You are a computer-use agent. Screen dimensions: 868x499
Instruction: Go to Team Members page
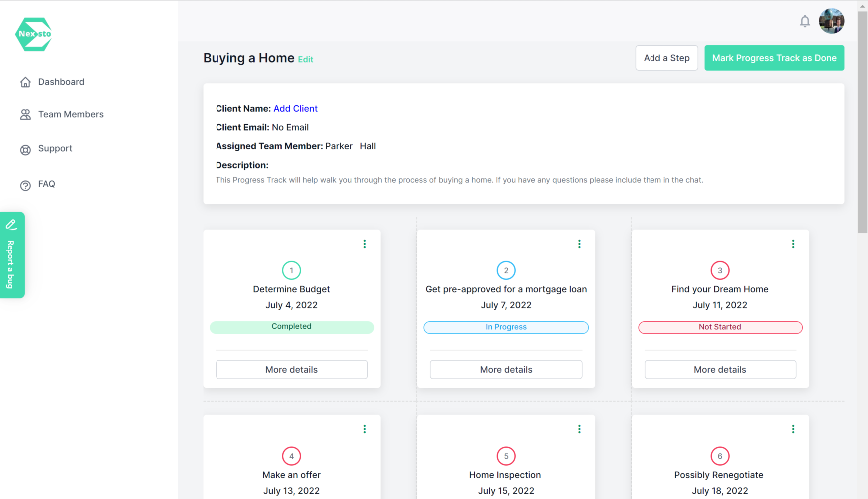click(71, 115)
